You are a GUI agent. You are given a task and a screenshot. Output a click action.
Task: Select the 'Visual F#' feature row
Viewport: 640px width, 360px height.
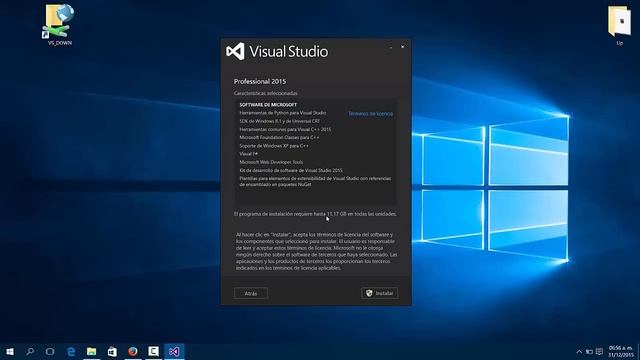point(249,154)
